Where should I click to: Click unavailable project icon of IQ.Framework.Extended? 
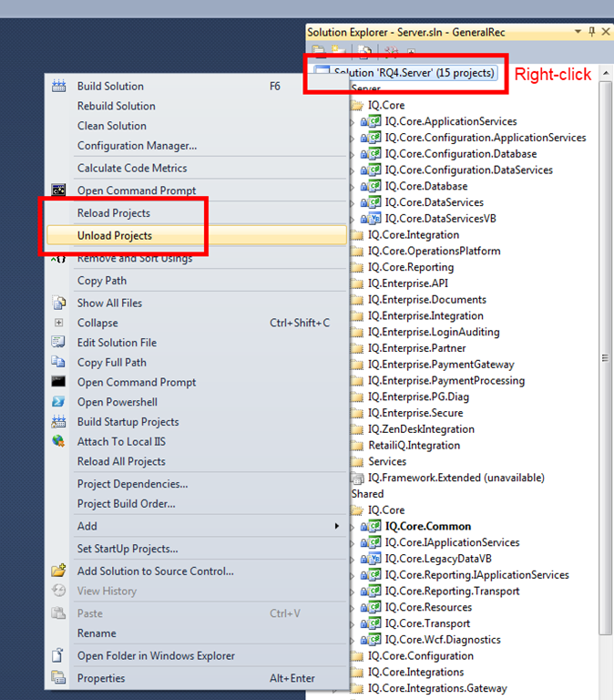click(x=358, y=479)
